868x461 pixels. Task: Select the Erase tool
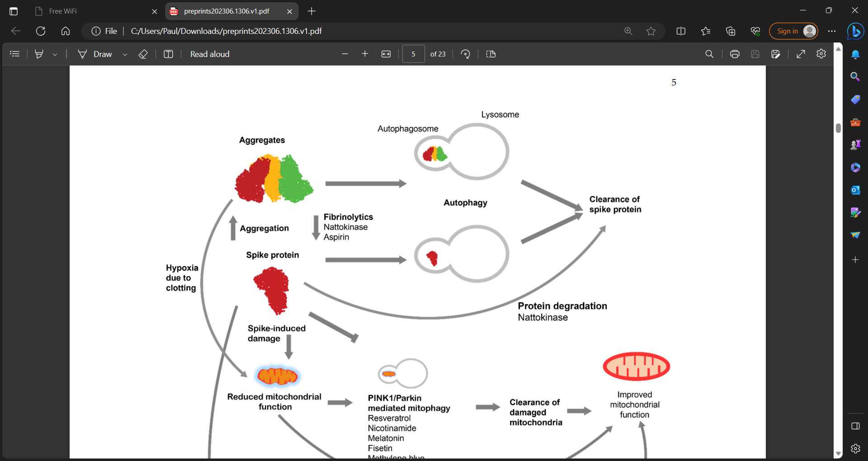coord(143,54)
